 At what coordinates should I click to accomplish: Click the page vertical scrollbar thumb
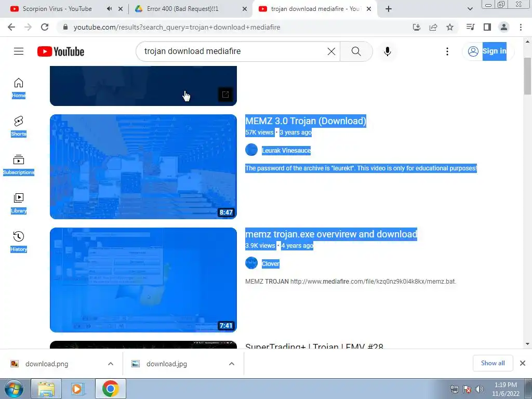[527, 76]
